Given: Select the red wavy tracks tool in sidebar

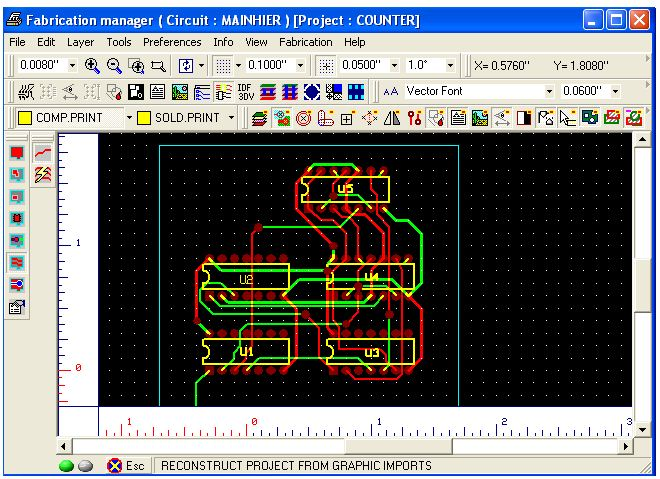Looking at the screenshot, I should [x=17, y=263].
